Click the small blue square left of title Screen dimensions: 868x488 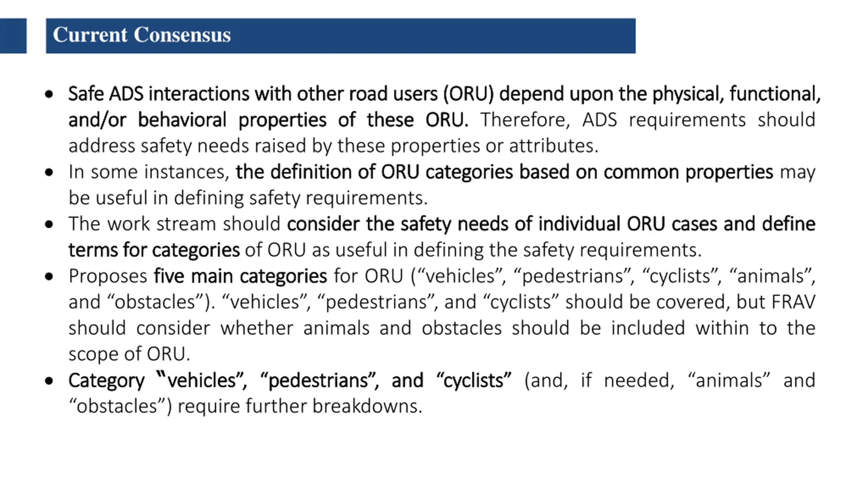[13, 36]
